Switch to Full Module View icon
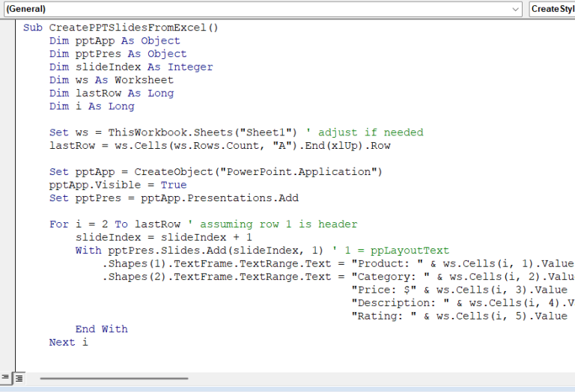Screen dimensions: 575x392 tap(19, 378)
